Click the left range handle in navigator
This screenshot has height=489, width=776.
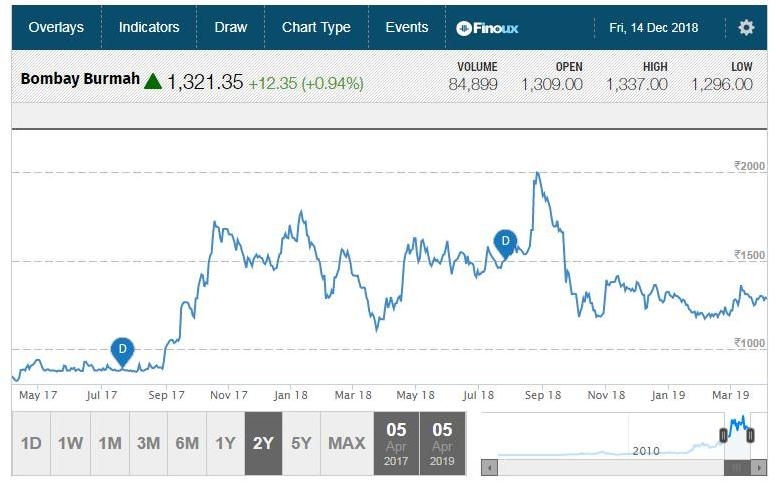coord(723,436)
